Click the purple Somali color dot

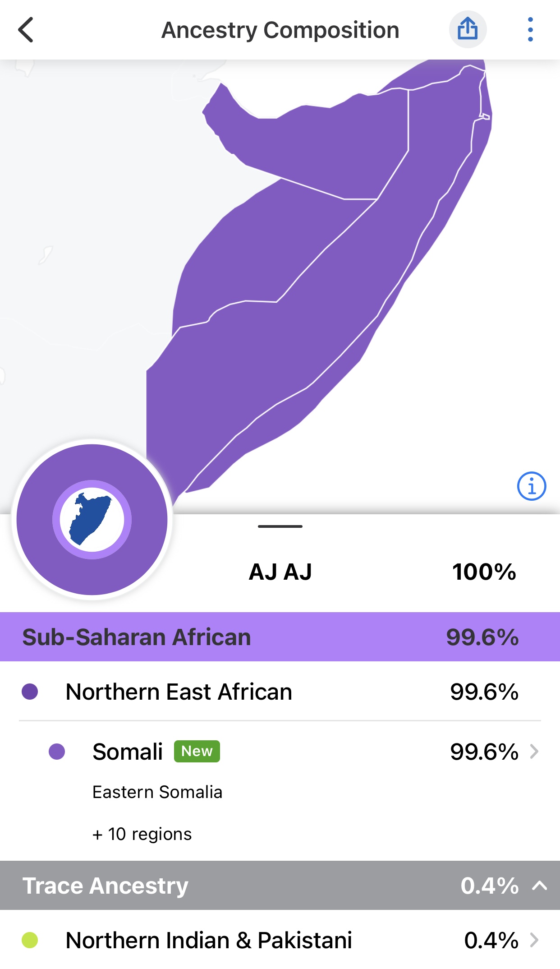tap(57, 752)
